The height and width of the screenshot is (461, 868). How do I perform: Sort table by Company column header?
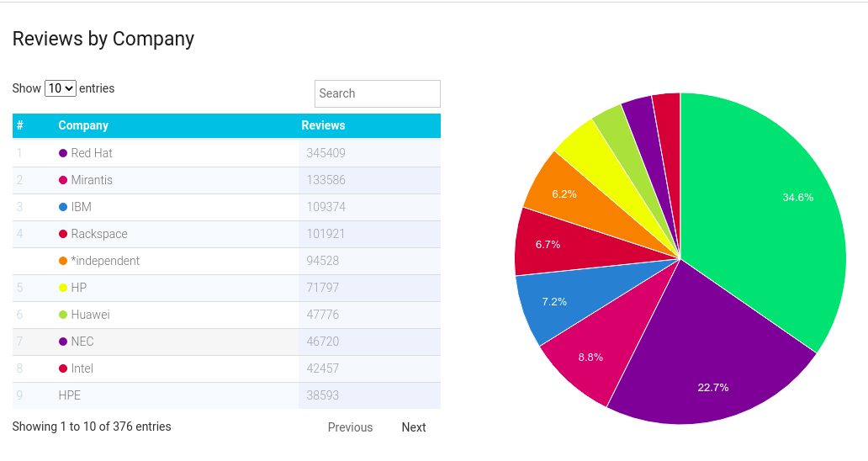coord(83,125)
